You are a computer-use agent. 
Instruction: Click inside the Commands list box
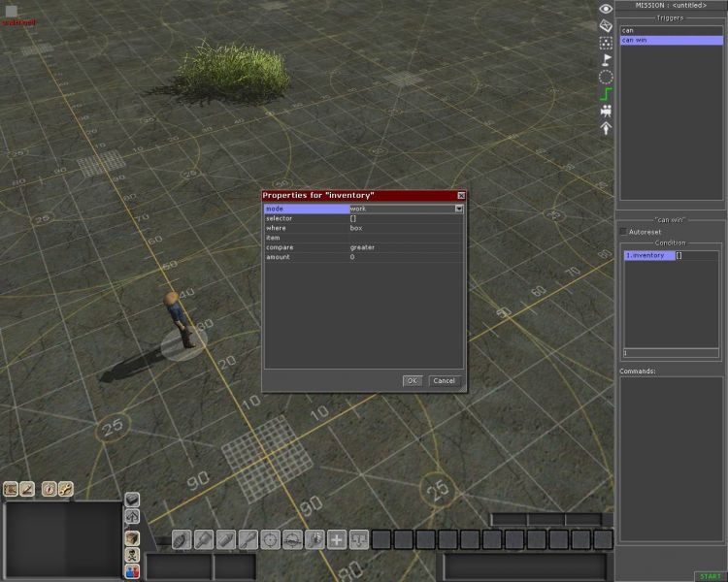pyautogui.click(x=671, y=458)
